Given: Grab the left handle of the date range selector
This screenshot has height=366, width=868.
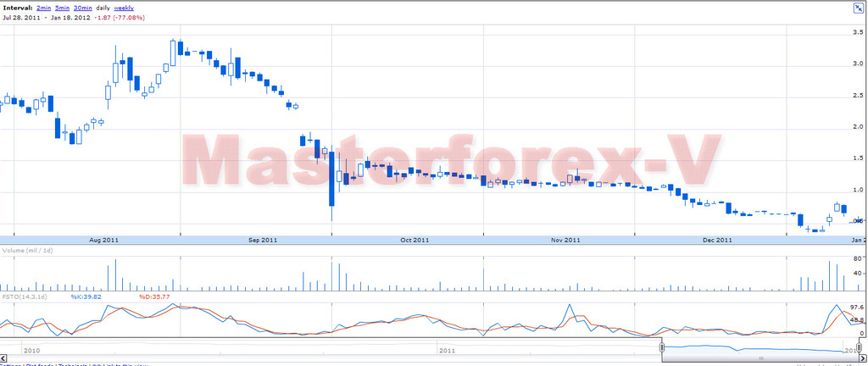Looking at the screenshot, I should click(x=661, y=347).
